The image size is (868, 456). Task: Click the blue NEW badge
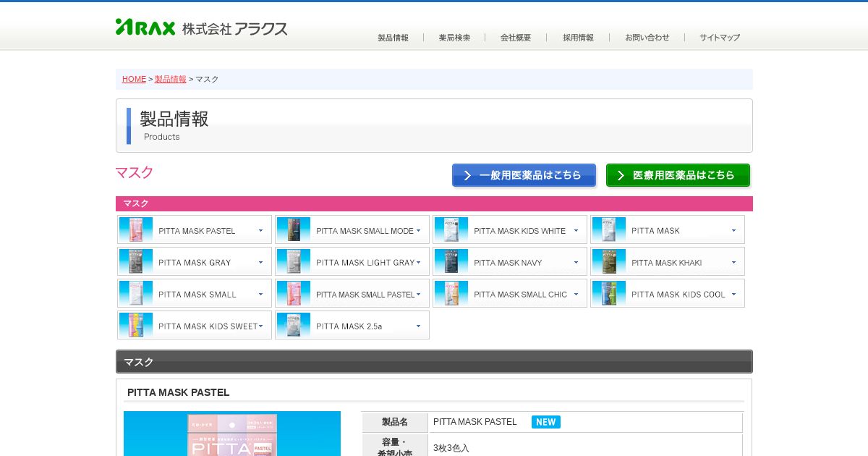click(546, 422)
